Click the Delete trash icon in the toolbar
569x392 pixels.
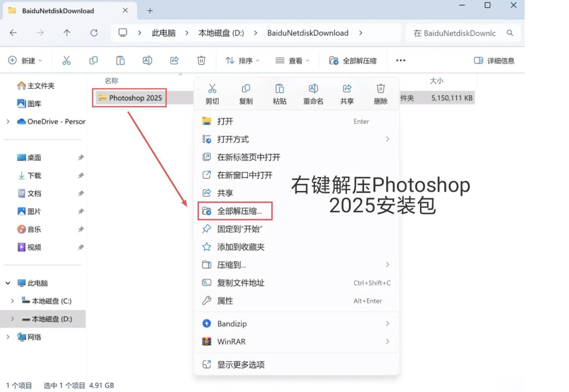coord(202,60)
